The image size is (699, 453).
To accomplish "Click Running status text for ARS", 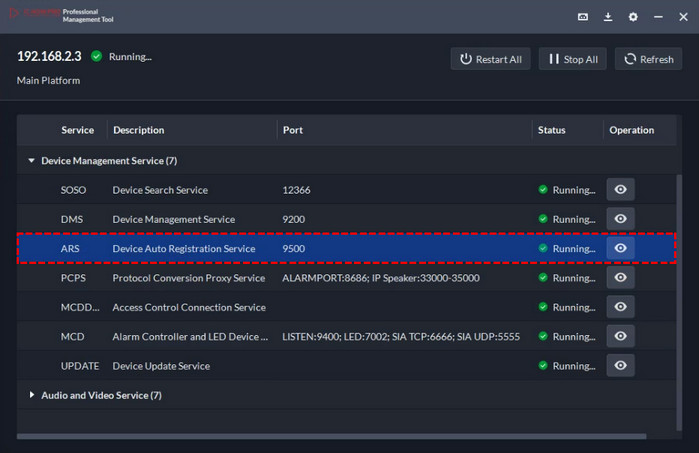I will tap(574, 249).
